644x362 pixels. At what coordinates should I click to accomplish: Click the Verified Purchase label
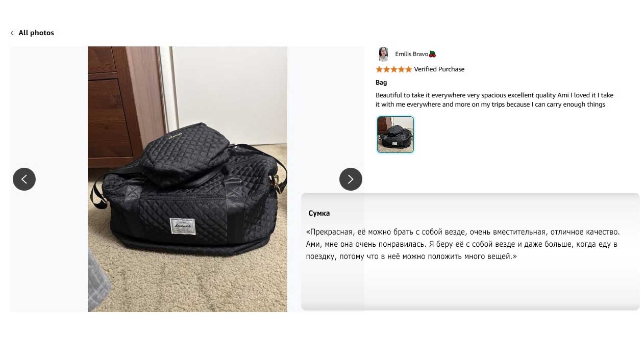tap(439, 69)
